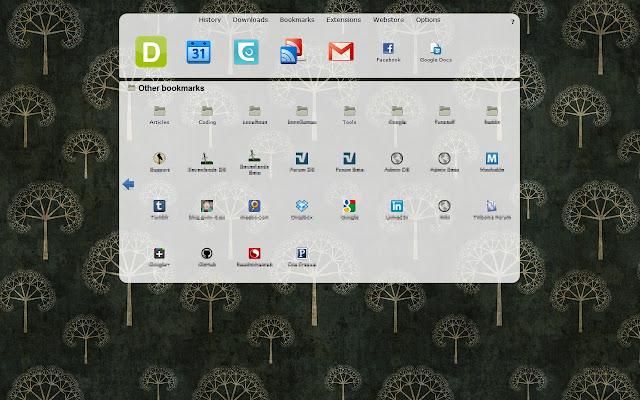
Task: Open the Admin Beta bookmark
Action: click(444, 162)
